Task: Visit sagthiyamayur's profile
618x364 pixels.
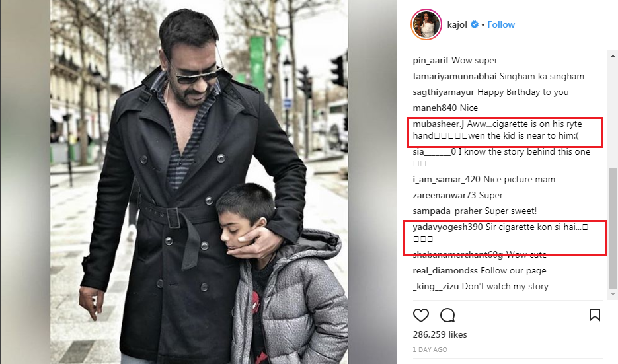Action: (444, 92)
